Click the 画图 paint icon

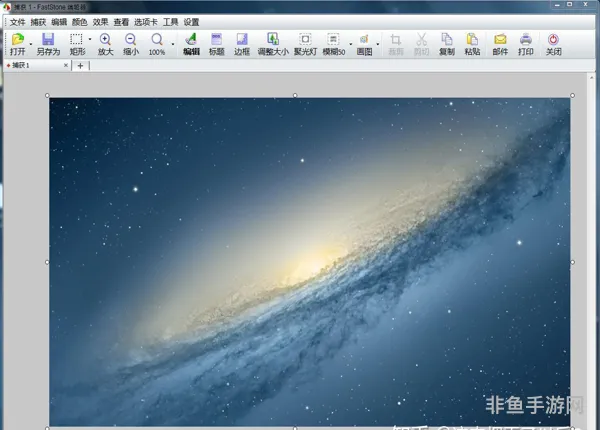364,44
